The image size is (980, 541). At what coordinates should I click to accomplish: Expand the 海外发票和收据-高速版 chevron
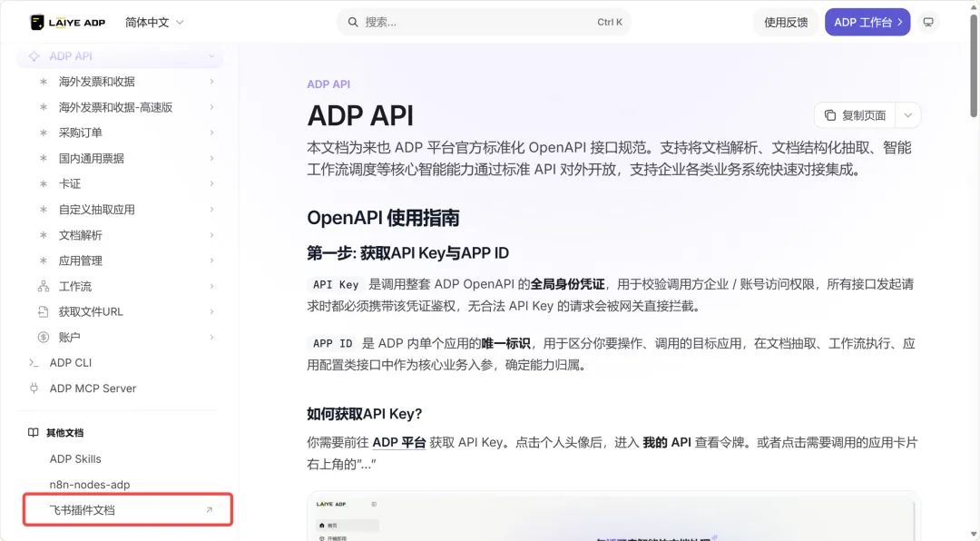pos(211,107)
